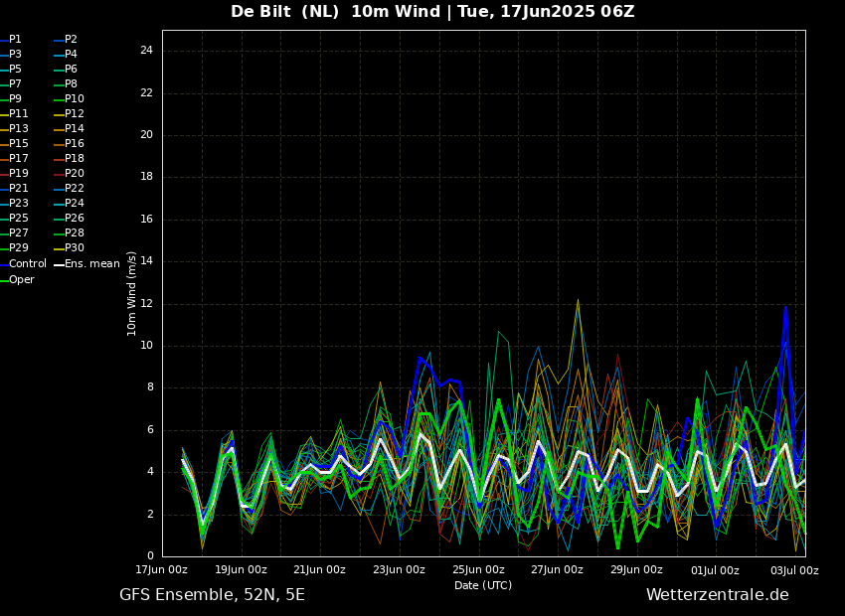Select the P14 legend label
The width and height of the screenshot is (845, 616).
75,129
